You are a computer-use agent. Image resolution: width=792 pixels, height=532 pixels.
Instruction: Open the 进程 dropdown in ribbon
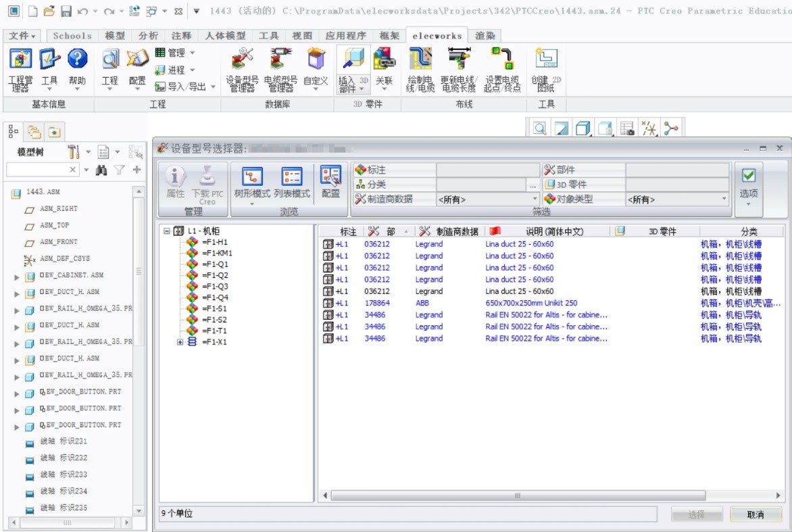[175, 70]
